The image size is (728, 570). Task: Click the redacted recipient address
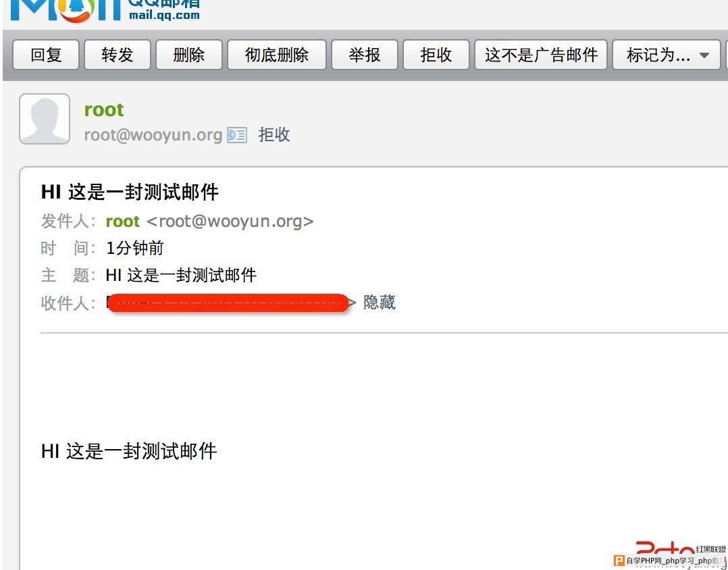[x=228, y=303]
